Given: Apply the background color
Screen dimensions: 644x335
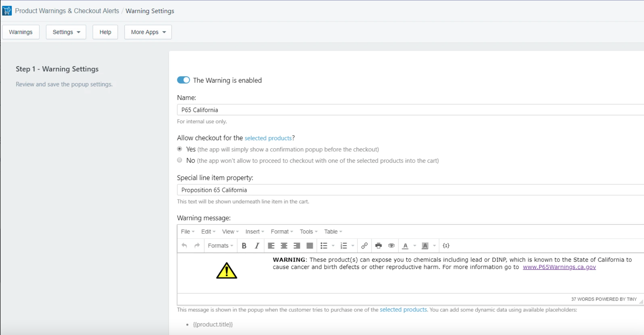Looking at the screenshot, I should [425, 246].
